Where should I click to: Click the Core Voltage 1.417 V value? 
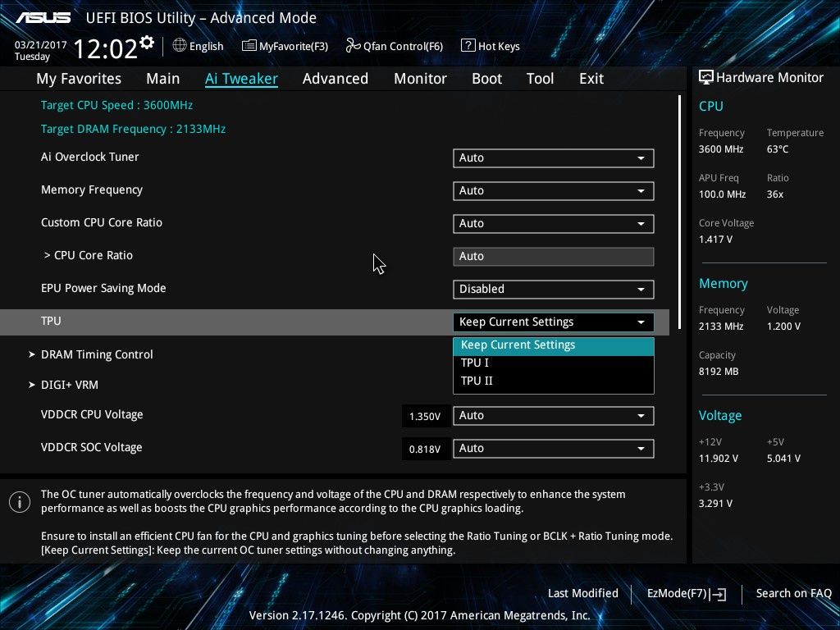click(715, 240)
